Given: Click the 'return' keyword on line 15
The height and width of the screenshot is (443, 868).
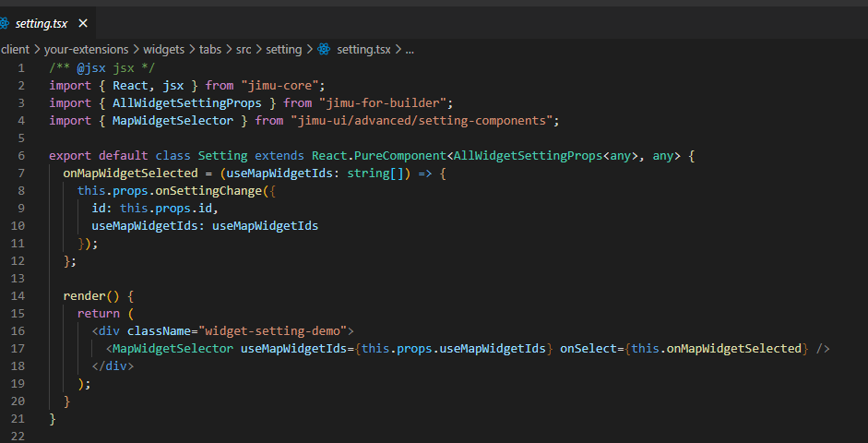Looking at the screenshot, I should 99,314.
